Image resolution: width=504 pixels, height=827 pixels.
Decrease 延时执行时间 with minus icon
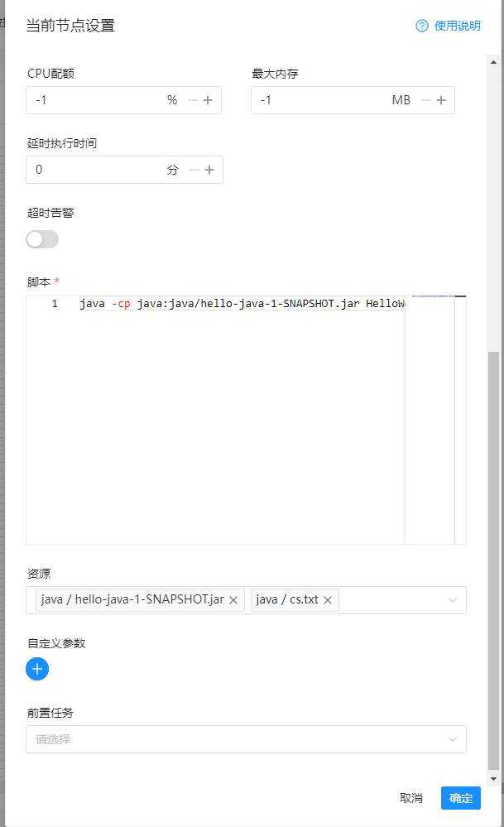click(194, 170)
